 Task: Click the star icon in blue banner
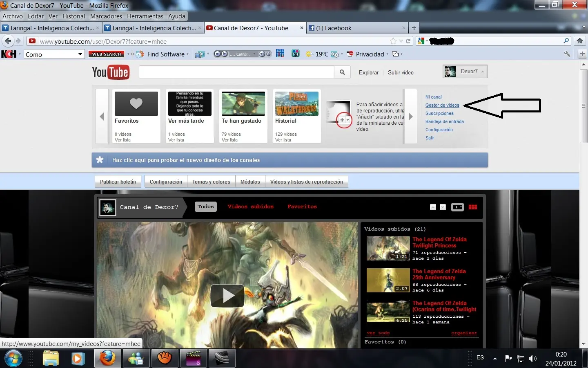point(100,160)
